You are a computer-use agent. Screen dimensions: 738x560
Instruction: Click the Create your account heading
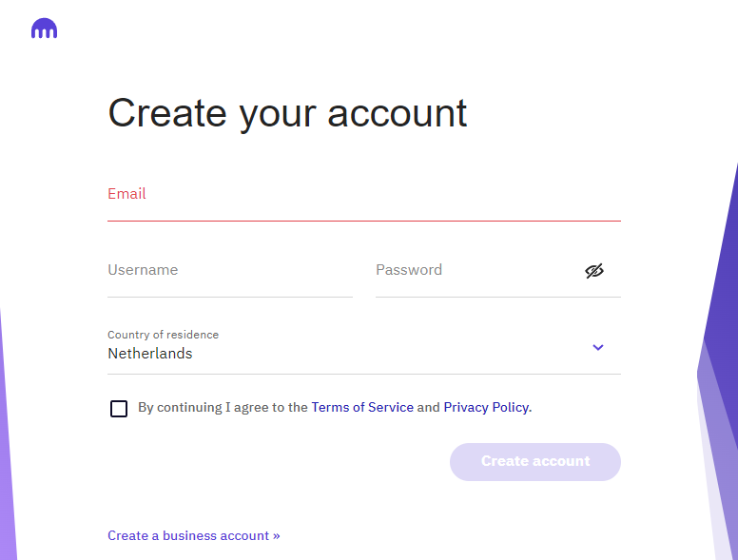point(287,113)
